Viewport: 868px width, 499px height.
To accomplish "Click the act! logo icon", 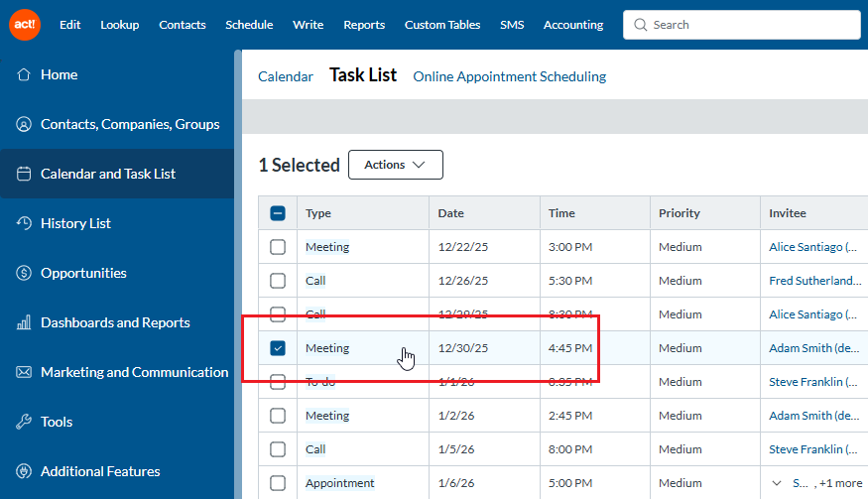I will click(25, 25).
